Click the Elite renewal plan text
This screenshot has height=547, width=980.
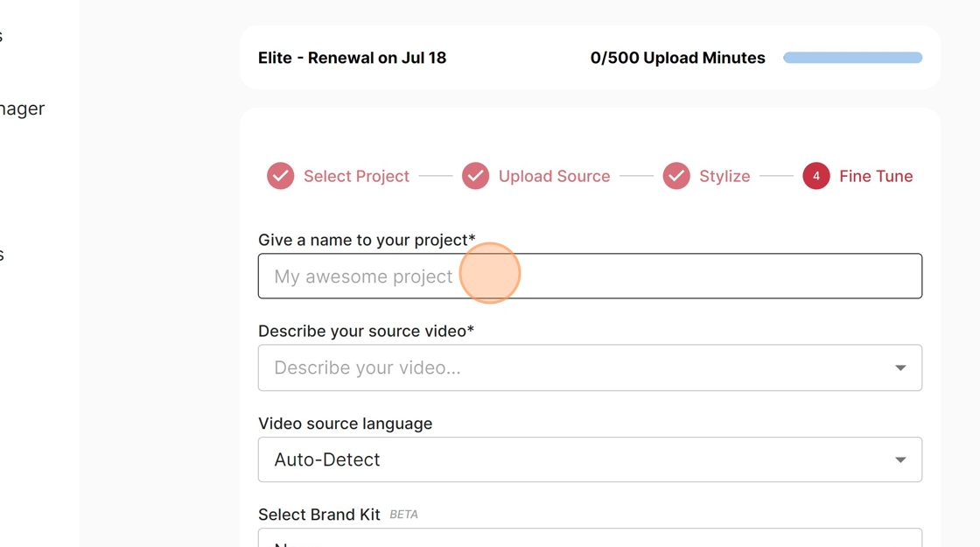pos(352,58)
